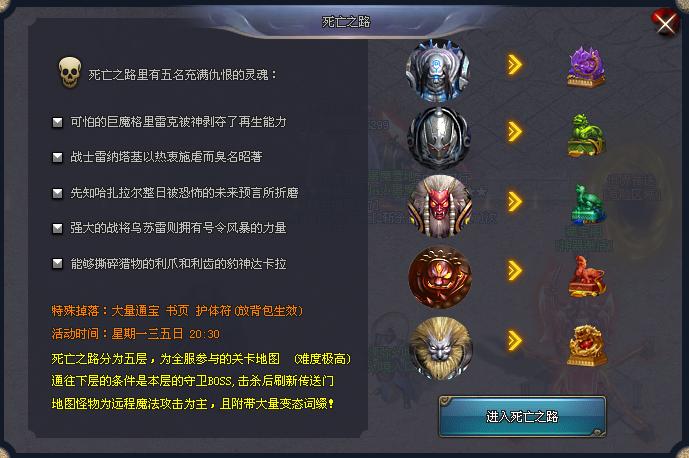This screenshot has height=458, width=689.
Task: Click the yellow chevron beside fifth boss
Action: [515, 341]
